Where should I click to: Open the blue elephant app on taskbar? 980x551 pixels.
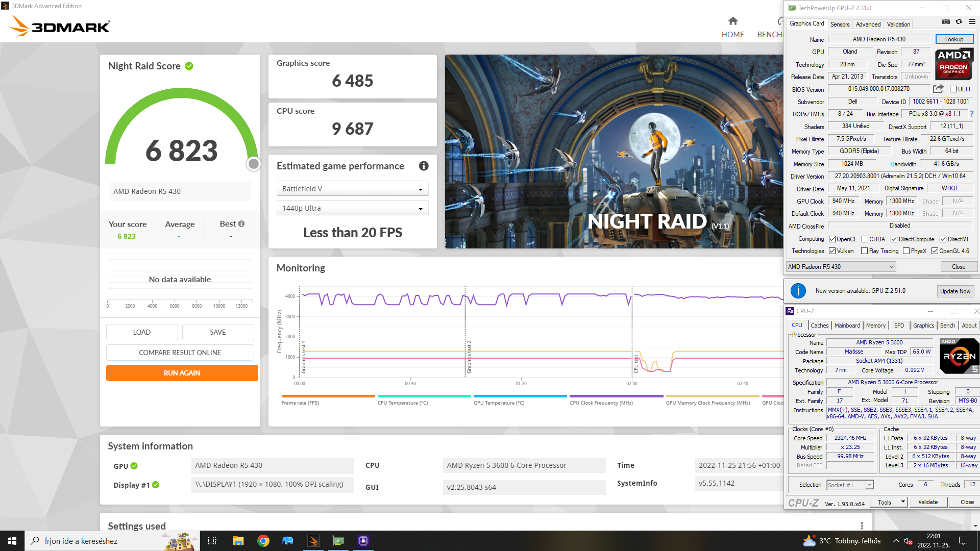(x=288, y=541)
